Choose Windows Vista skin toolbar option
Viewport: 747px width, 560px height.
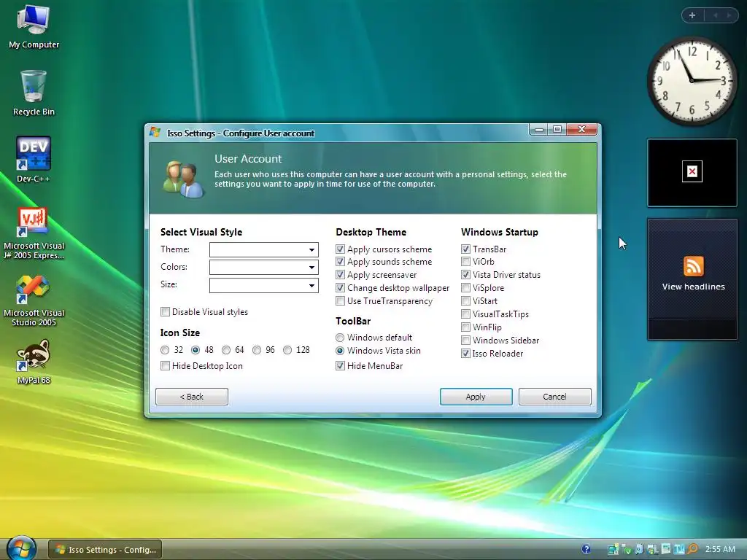click(340, 351)
